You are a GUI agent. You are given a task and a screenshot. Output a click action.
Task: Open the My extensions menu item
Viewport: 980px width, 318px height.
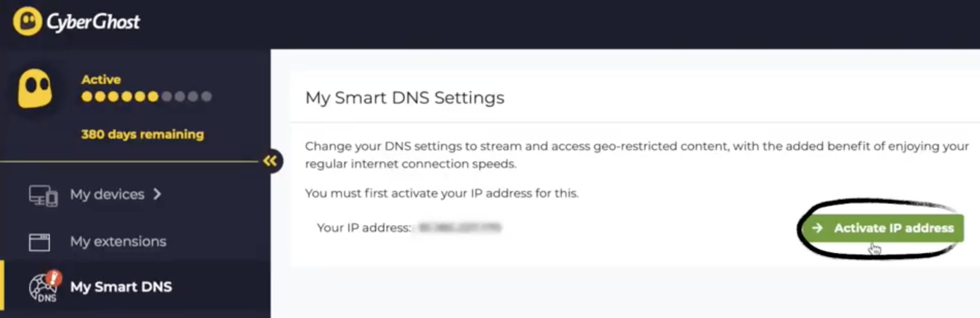pyautogui.click(x=118, y=242)
